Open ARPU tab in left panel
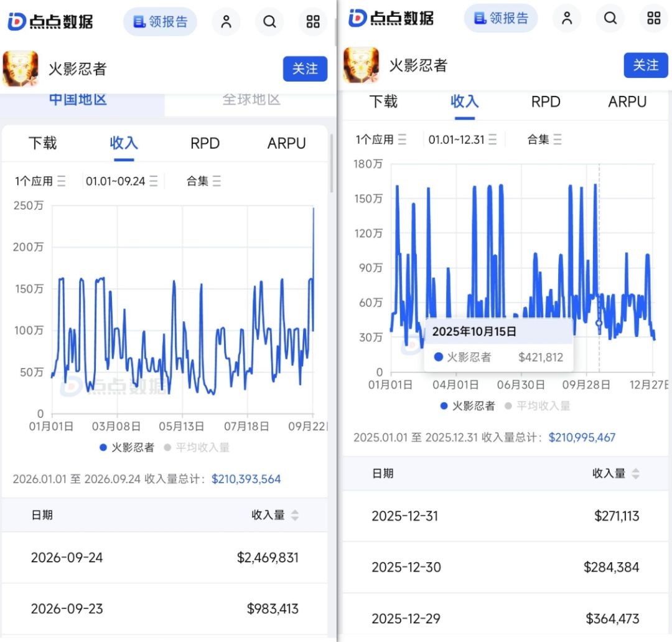Screen dimensions: 672x642 [286, 143]
